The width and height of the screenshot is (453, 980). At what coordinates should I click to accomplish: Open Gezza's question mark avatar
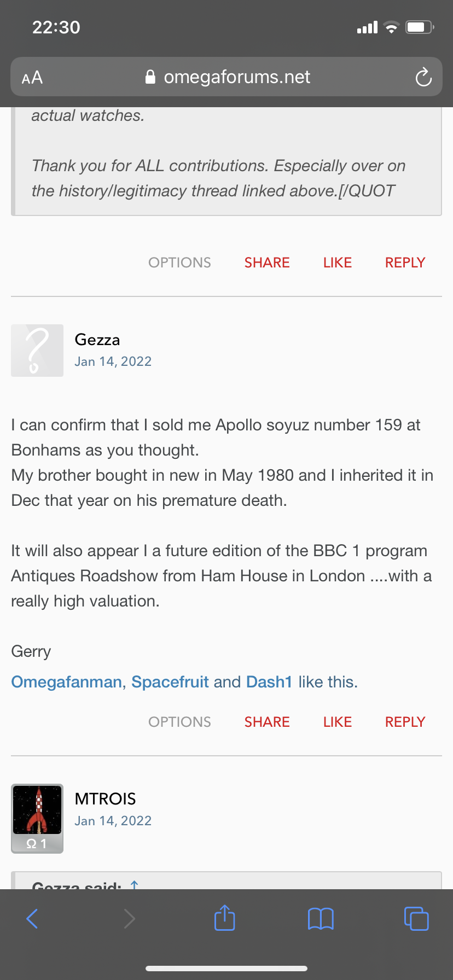click(x=37, y=351)
